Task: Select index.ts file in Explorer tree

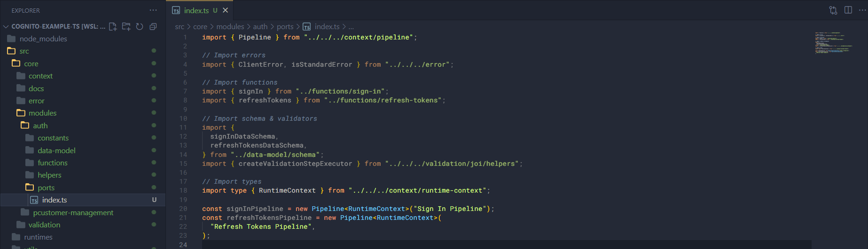Action: tap(55, 200)
